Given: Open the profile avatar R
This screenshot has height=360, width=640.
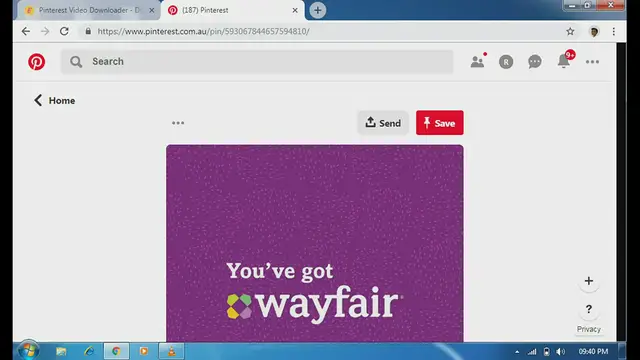Looking at the screenshot, I should (x=506, y=62).
